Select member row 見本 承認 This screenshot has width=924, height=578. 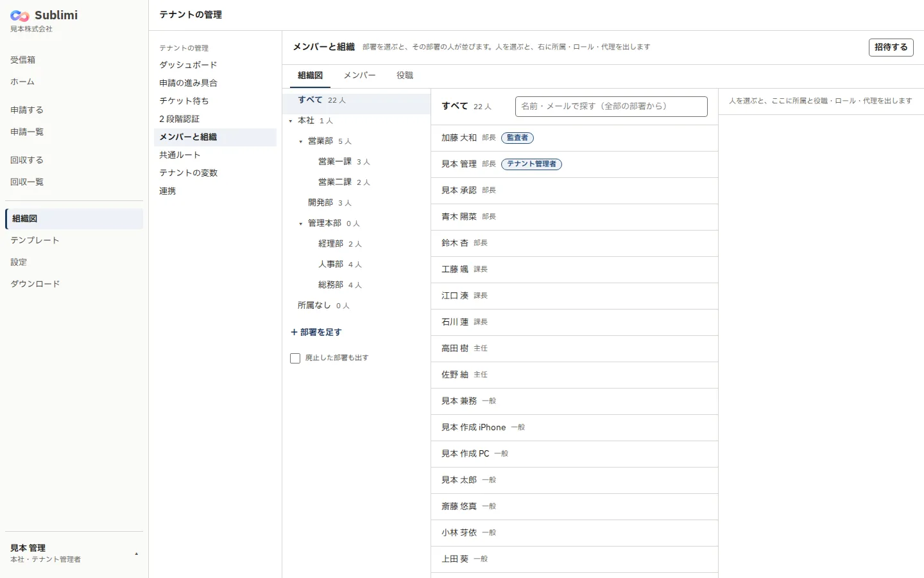[x=574, y=191]
